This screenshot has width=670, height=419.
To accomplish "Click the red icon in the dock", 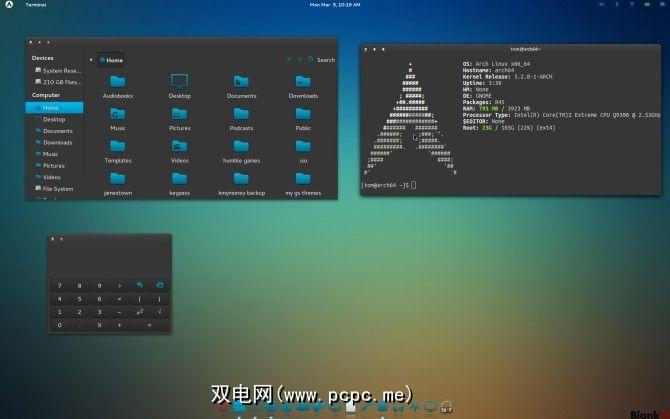I will [x=223, y=407].
